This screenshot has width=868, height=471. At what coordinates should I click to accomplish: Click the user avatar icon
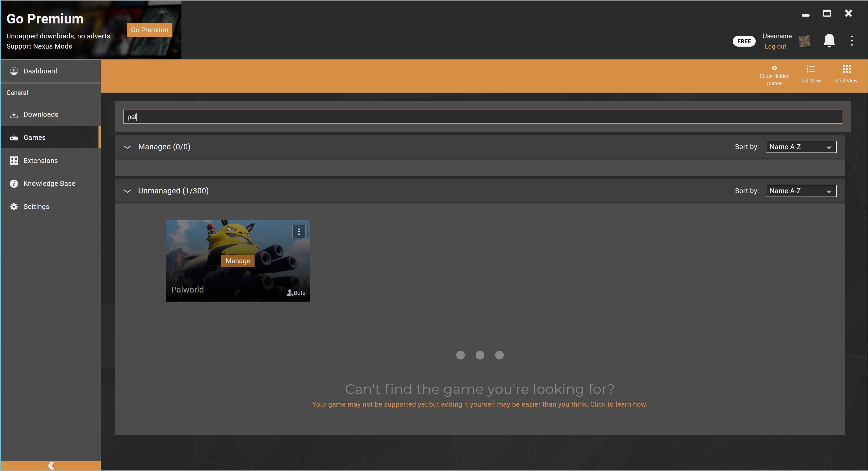pyautogui.click(x=804, y=41)
